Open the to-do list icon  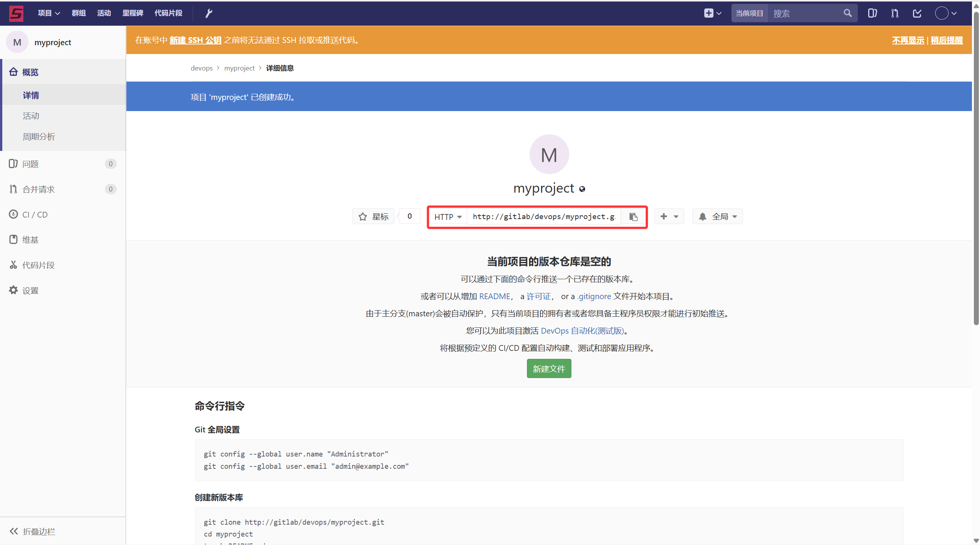coord(917,13)
